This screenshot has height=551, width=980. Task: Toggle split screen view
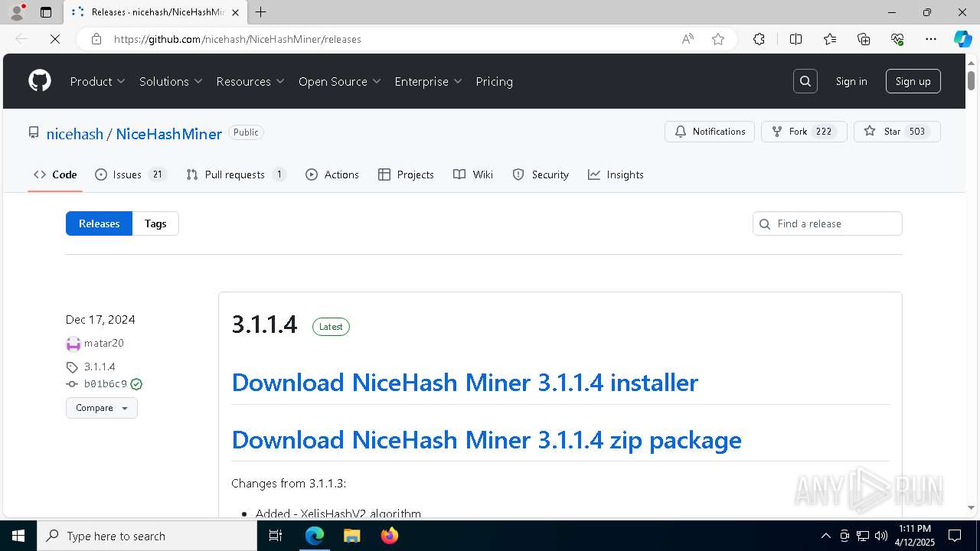(795, 39)
